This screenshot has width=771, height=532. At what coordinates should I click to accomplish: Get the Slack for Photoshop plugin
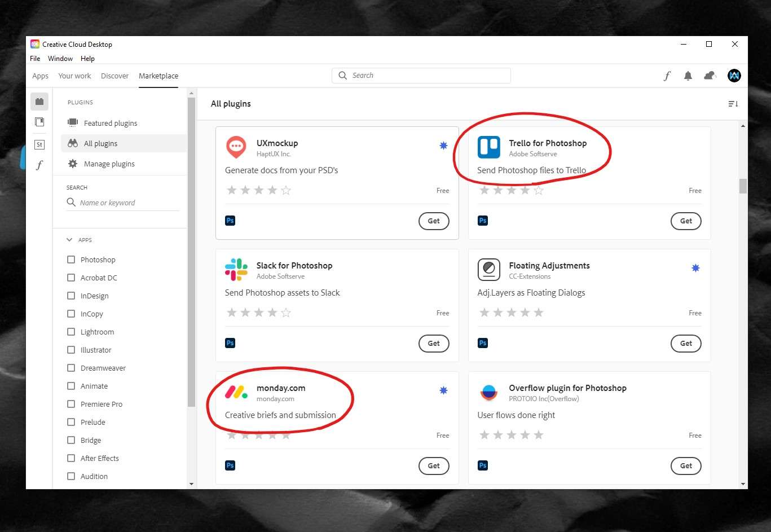pos(434,344)
